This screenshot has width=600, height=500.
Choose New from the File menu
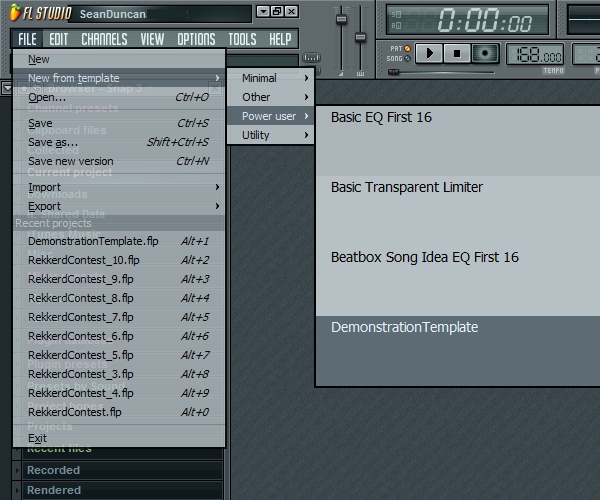tap(119, 59)
